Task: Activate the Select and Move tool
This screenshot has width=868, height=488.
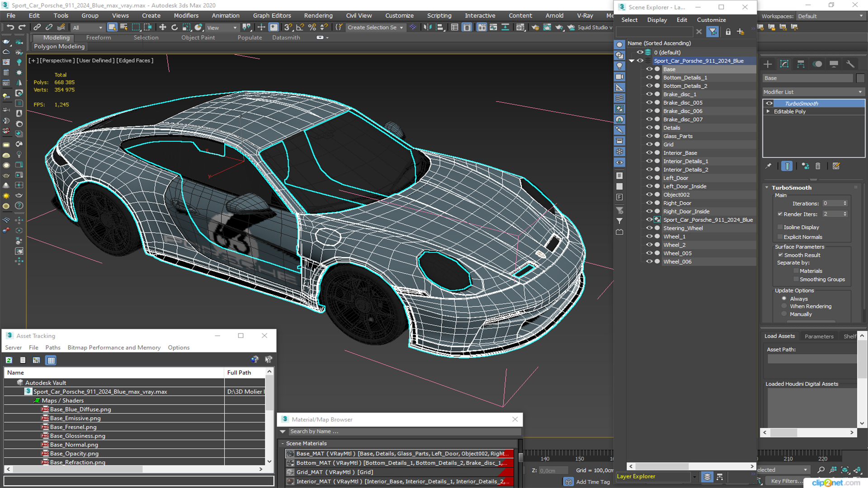Action: click(163, 27)
